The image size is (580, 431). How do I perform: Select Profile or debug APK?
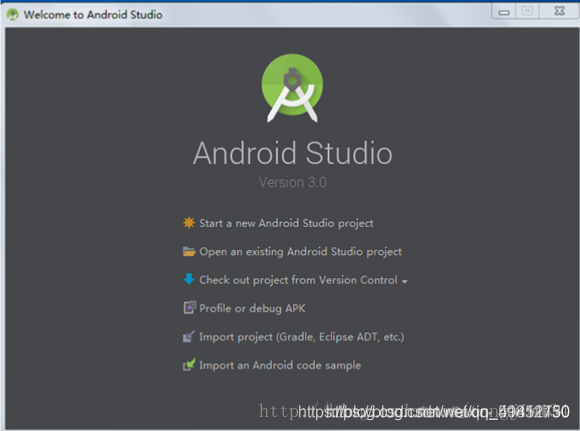coord(252,308)
